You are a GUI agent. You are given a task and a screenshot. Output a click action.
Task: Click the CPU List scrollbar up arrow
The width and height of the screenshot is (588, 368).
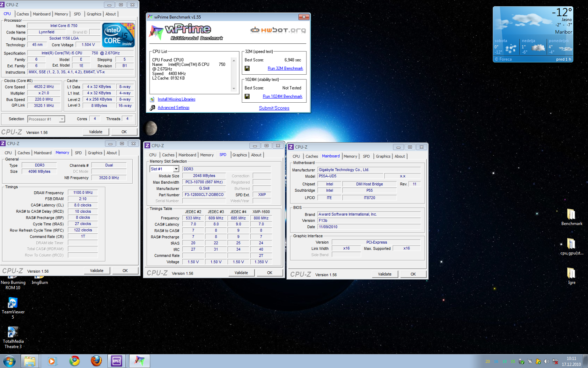[x=234, y=60]
